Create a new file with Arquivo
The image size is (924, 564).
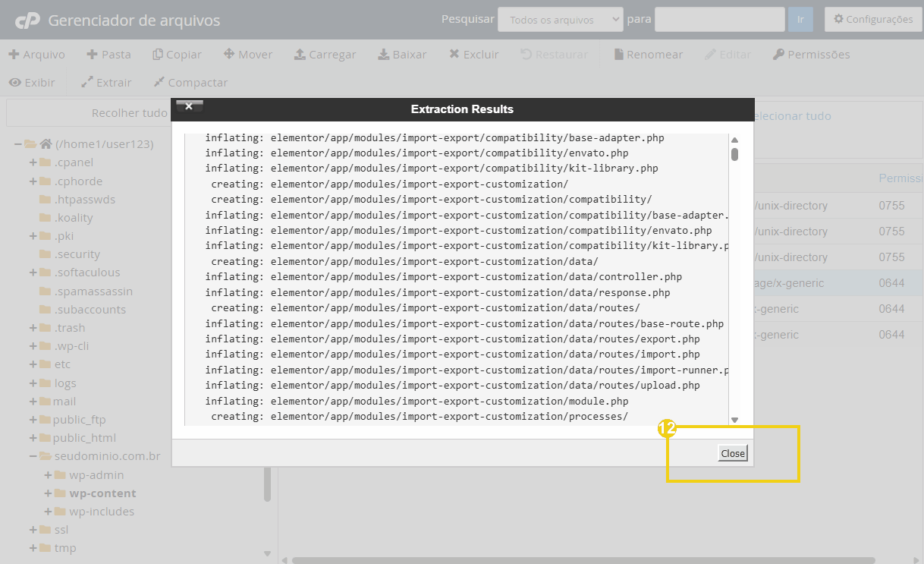click(36, 55)
